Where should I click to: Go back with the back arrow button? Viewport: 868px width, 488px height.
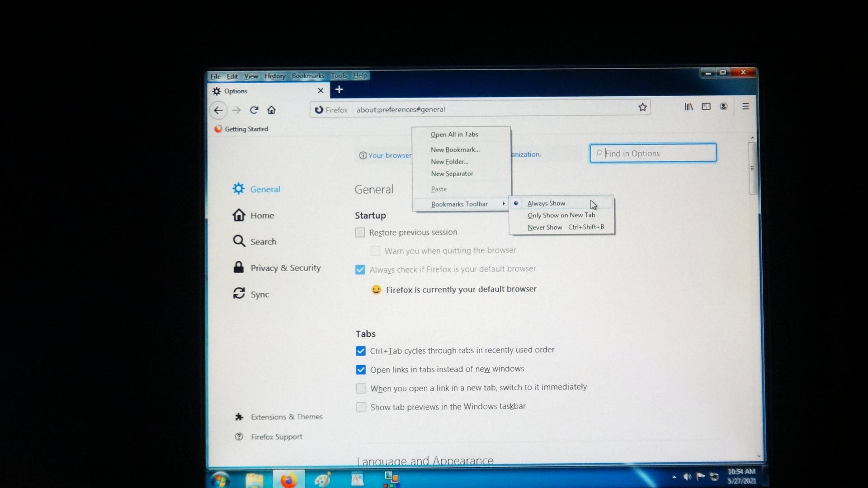(218, 110)
